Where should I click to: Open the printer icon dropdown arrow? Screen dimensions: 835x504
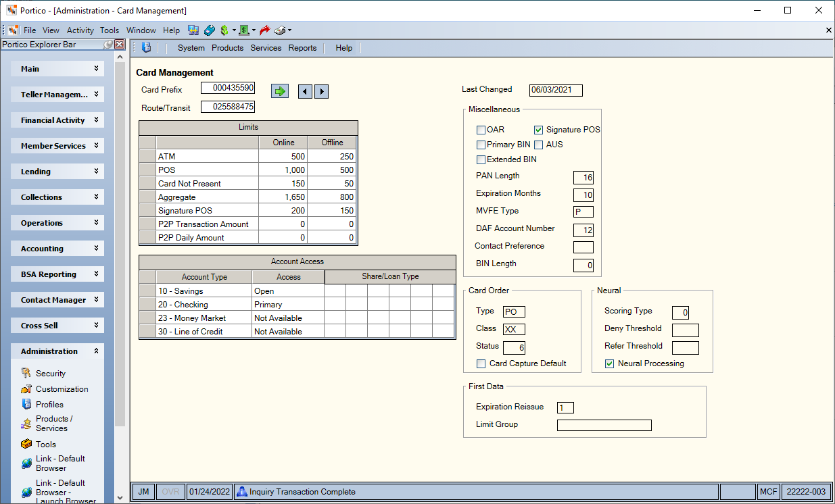click(289, 30)
